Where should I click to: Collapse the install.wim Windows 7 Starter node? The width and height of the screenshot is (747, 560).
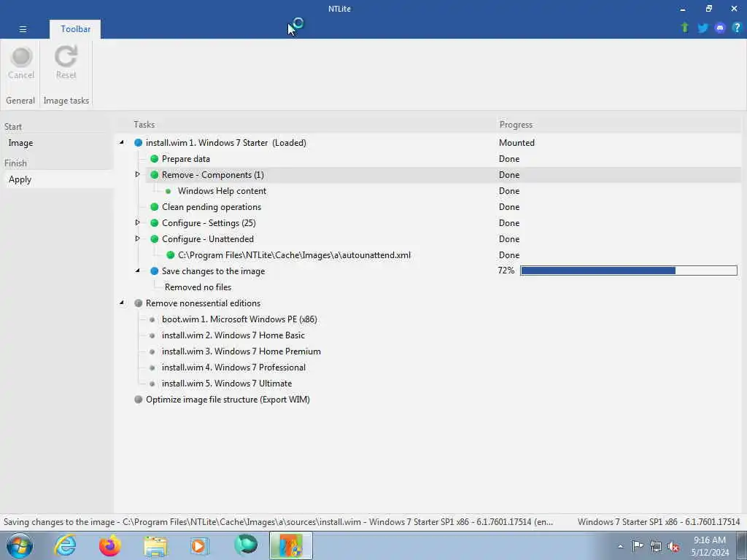(122, 142)
